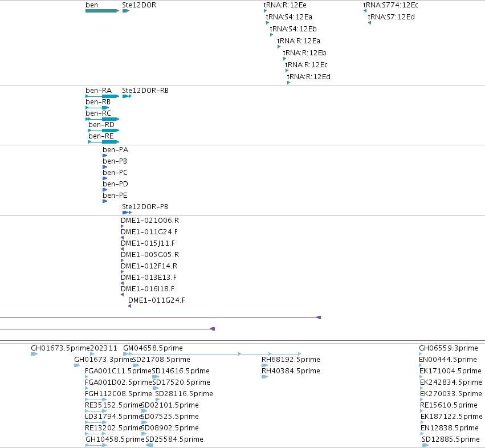Click the GM04658.5prime EST label

153,348
